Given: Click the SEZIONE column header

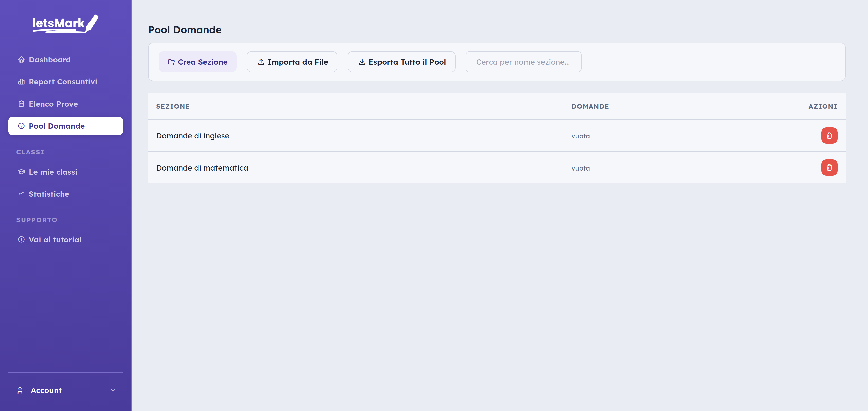Looking at the screenshot, I should click(173, 106).
